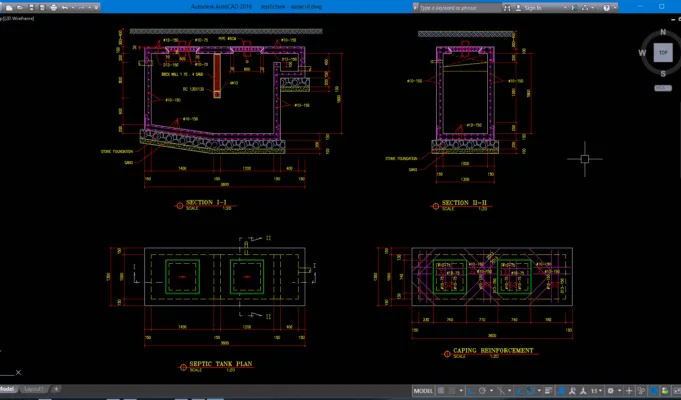The height and width of the screenshot is (400, 681).
Task: Toggle polar tracking in status bar
Action: (483, 390)
